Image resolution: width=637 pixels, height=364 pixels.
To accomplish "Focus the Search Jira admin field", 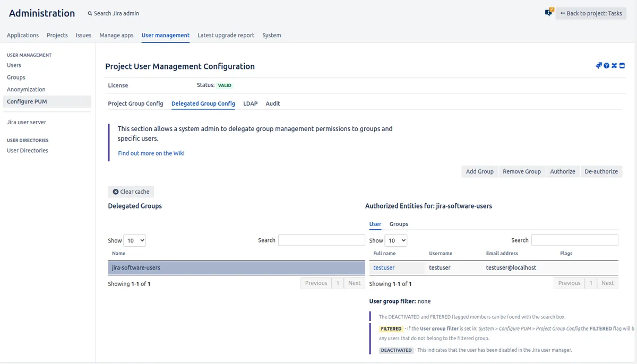I will pos(117,14).
